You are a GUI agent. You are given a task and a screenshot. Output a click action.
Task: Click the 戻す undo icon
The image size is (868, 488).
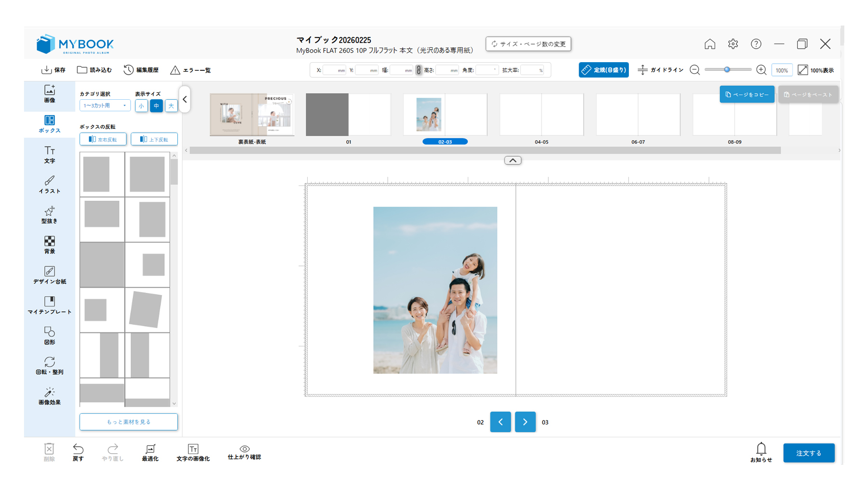(x=78, y=448)
